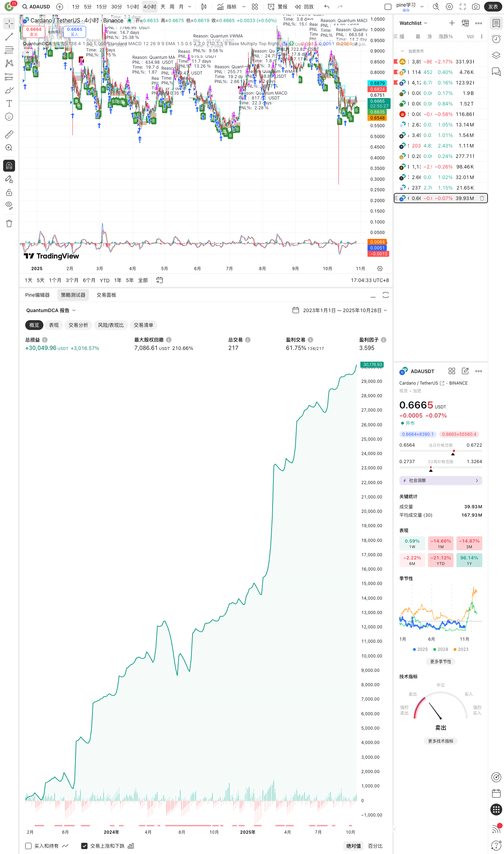Open the alerts clock icon in right sidebar
Viewport: 504px width, 854px height.
[496, 39]
